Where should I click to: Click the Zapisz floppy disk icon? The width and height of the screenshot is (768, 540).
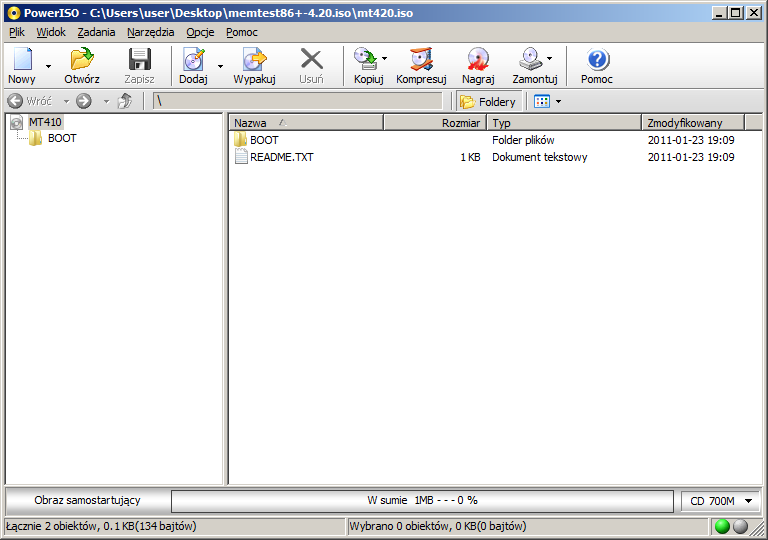140,59
